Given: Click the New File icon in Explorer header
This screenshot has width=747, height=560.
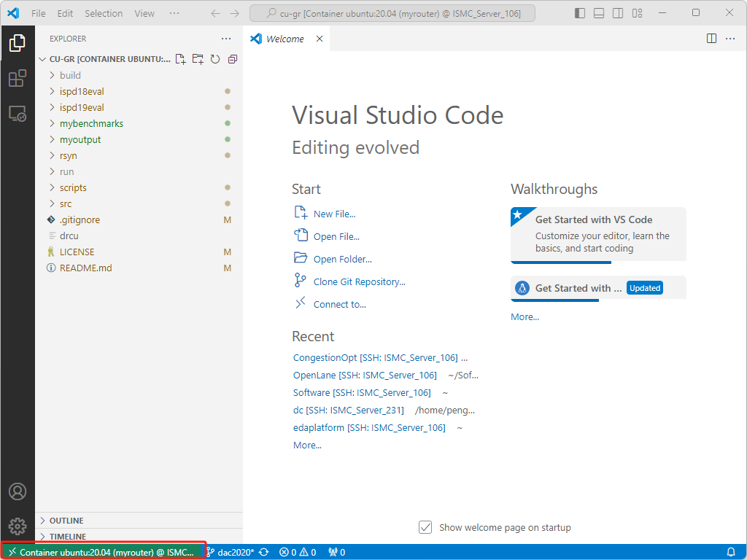Looking at the screenshot, I should (x=180, y=59).
